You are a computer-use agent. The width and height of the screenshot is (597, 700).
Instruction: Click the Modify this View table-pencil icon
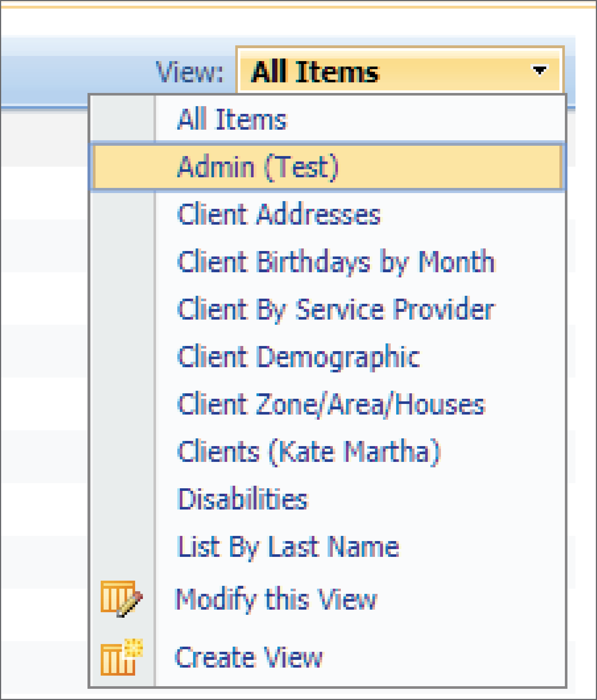(122, 599)
